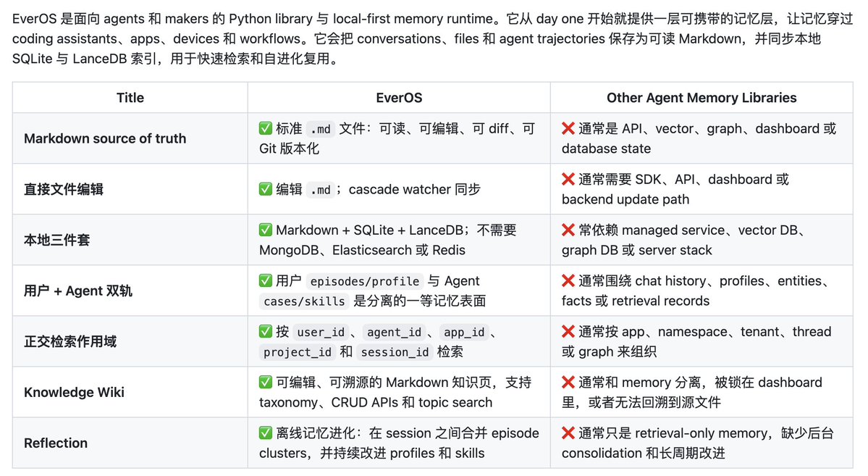Screen dimensions: 868x476
Task: Click the agent_id code tag
Action: coord(394,333)
